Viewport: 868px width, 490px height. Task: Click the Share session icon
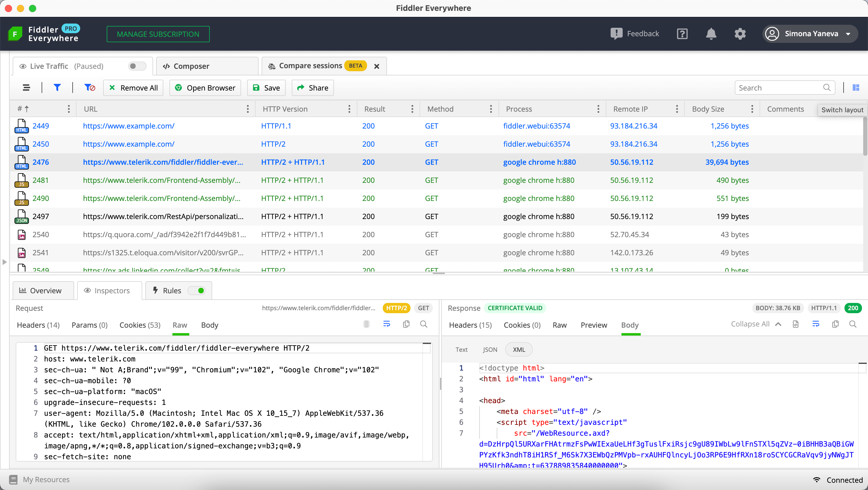[x=312, y=88]
